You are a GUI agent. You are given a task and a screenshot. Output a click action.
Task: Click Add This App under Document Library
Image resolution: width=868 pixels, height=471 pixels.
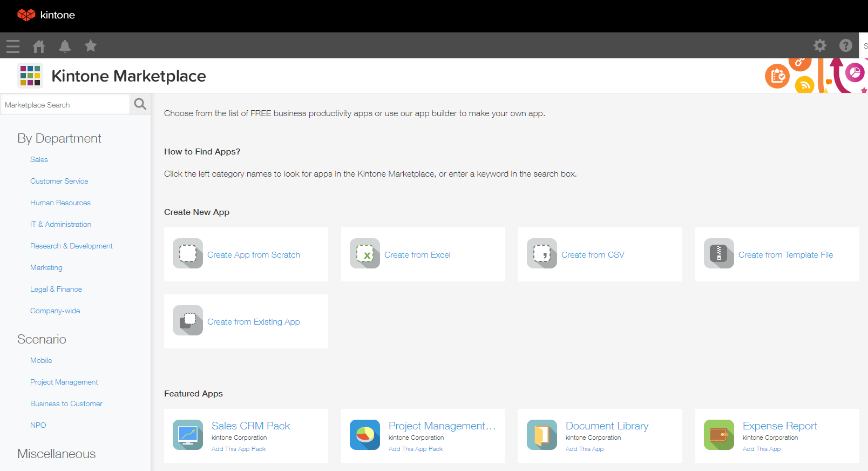[585, 449]
